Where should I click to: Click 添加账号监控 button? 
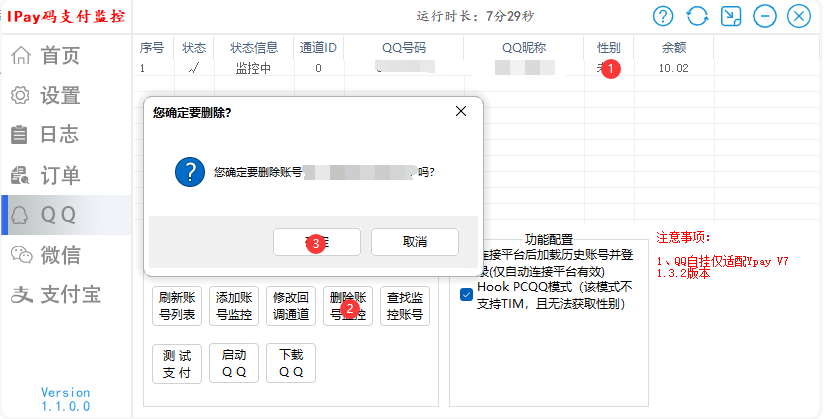click(x=234, y=306)
